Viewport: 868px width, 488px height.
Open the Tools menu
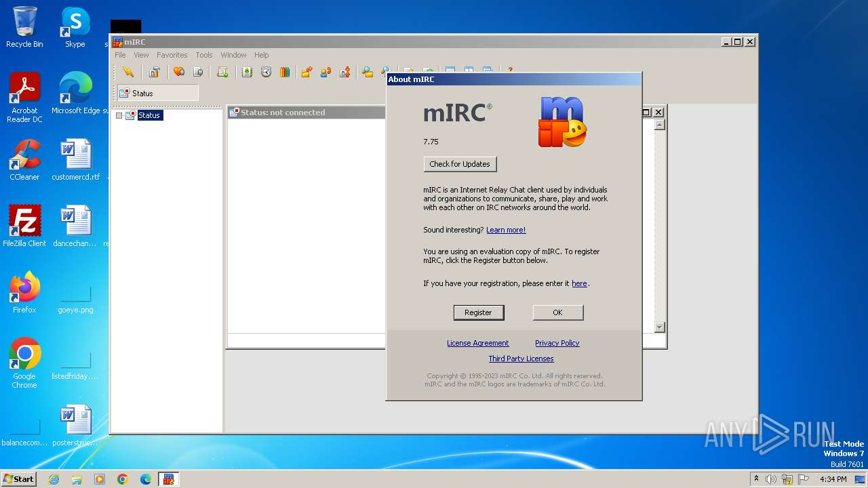[x=204, y=55]
